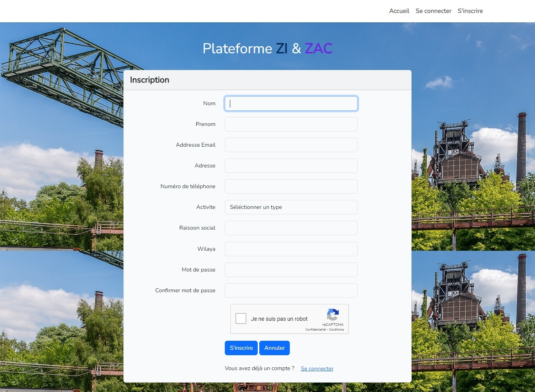
Task: Check the "Je ne suis pas un robot" box
Action: pyautogui.click(x=241, y=318)
